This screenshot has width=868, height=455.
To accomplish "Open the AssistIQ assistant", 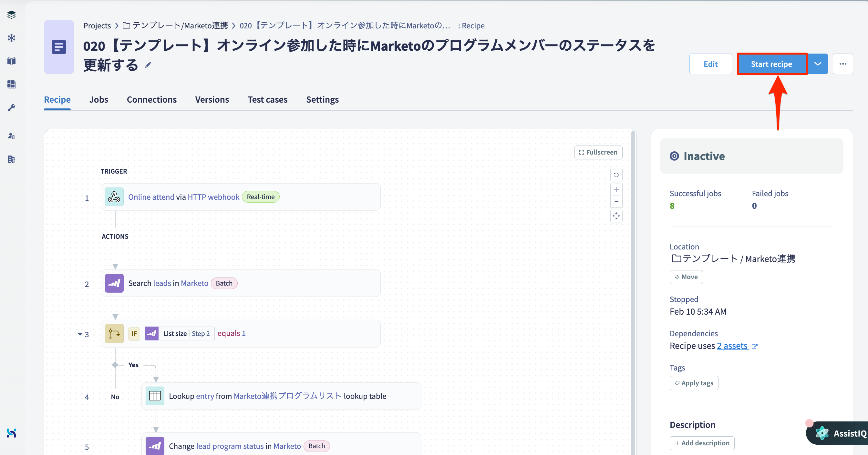I will 838,433.
